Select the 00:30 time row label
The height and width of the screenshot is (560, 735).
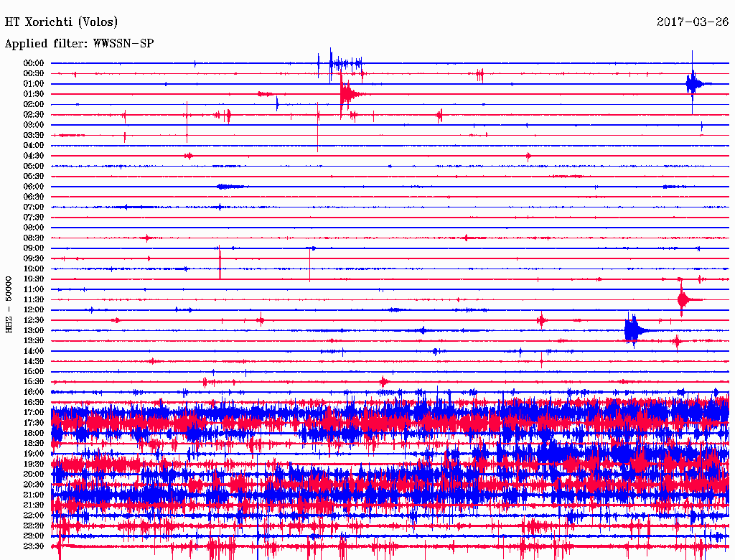(x=34, y=73)
